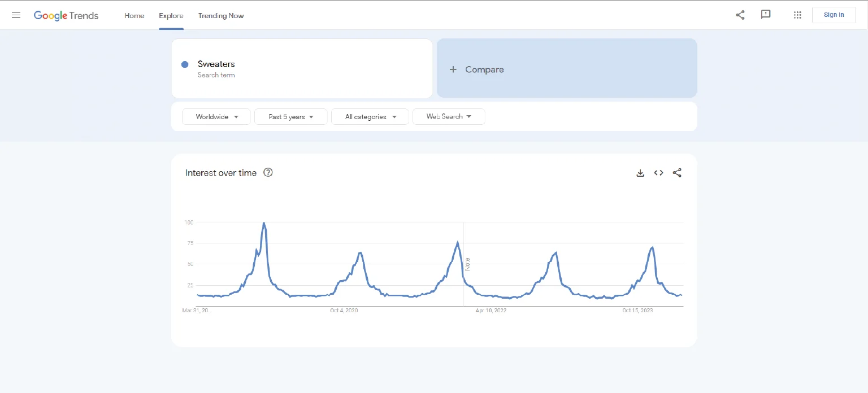Go to the Home tab
The width and height of the screenshot is (868, 393).
point(134,16)
